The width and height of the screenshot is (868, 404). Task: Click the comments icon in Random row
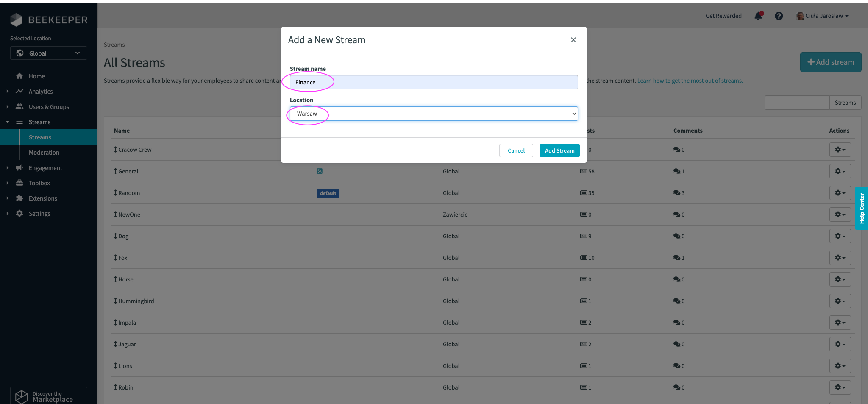[x=676, y=193]
